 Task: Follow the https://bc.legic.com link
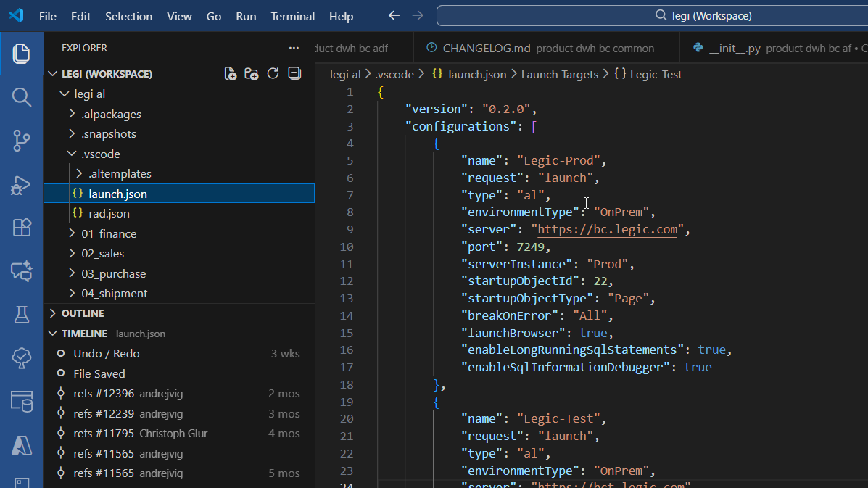[x=607, y=230]
